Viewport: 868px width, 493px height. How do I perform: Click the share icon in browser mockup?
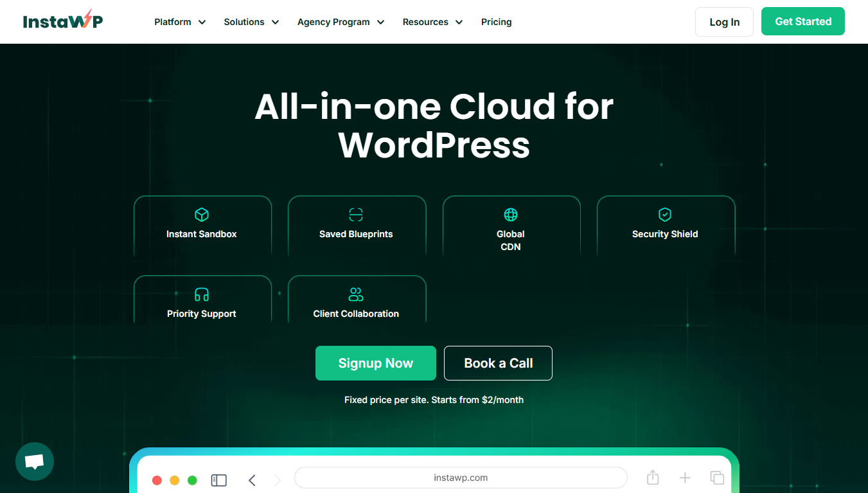pos(653,478)
